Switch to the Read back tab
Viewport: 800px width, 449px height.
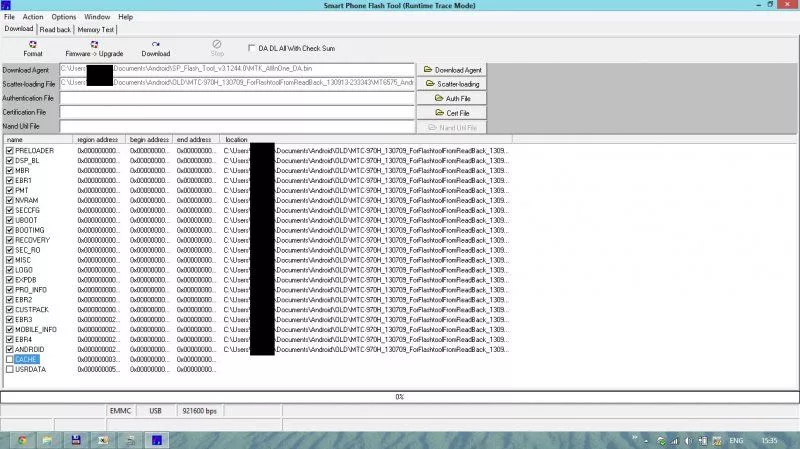[55, 30]
